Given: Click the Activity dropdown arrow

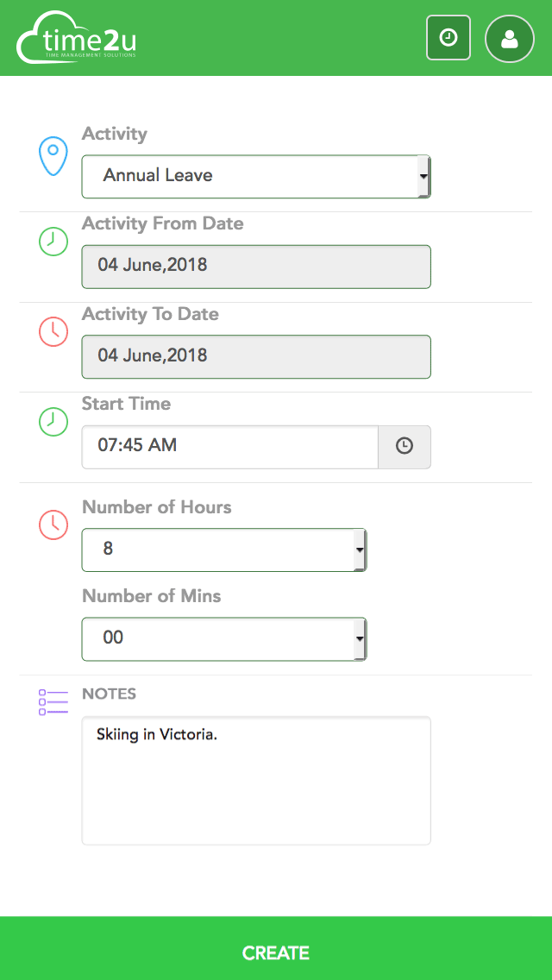Looking at the screenshot, I should tap(424, 176).
